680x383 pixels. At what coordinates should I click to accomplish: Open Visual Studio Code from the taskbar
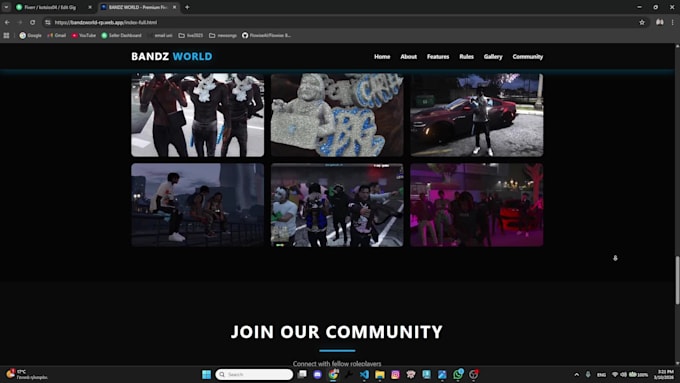click(364, 374)
